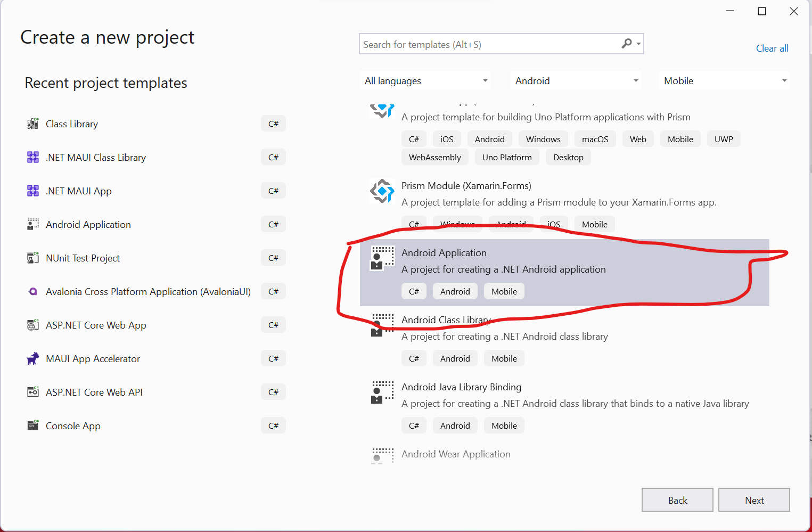Click the Next button
Image resolution: width=812 pixels, height=532 pixels.
754,500
